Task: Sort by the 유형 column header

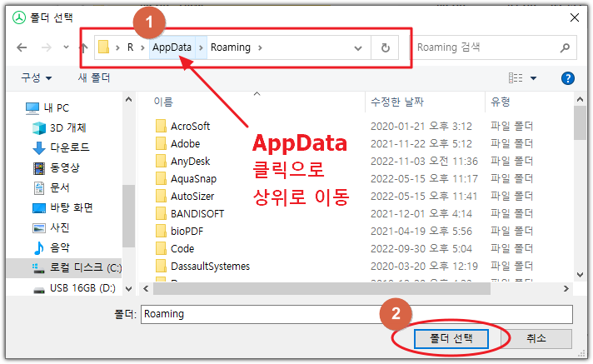Action: point(501,102)
